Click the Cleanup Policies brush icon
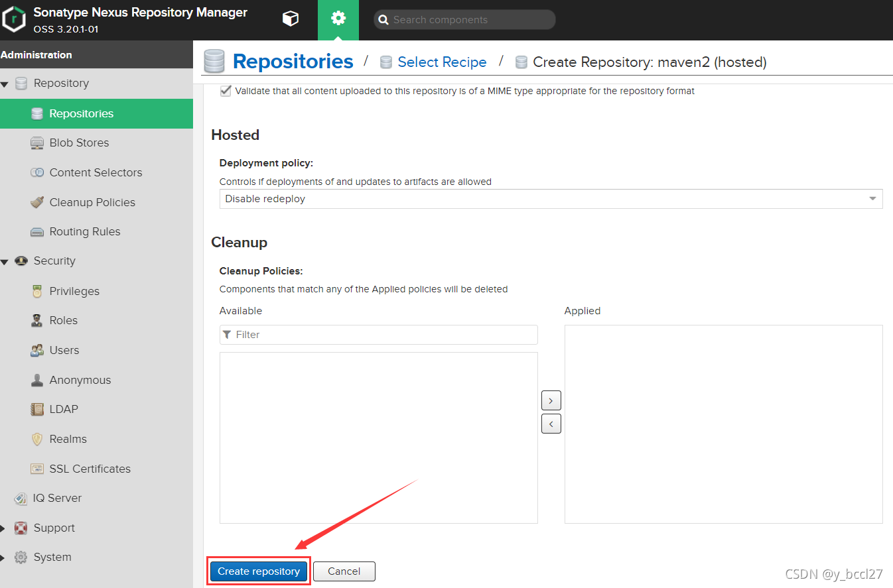The image size is (893, 588). click(x=37, y=202)
